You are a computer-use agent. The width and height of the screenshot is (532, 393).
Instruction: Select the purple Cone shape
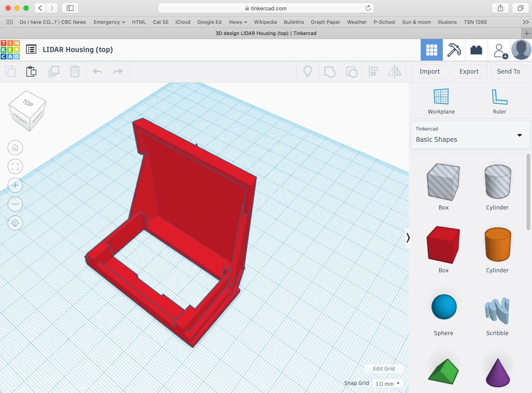click(497, 372)
